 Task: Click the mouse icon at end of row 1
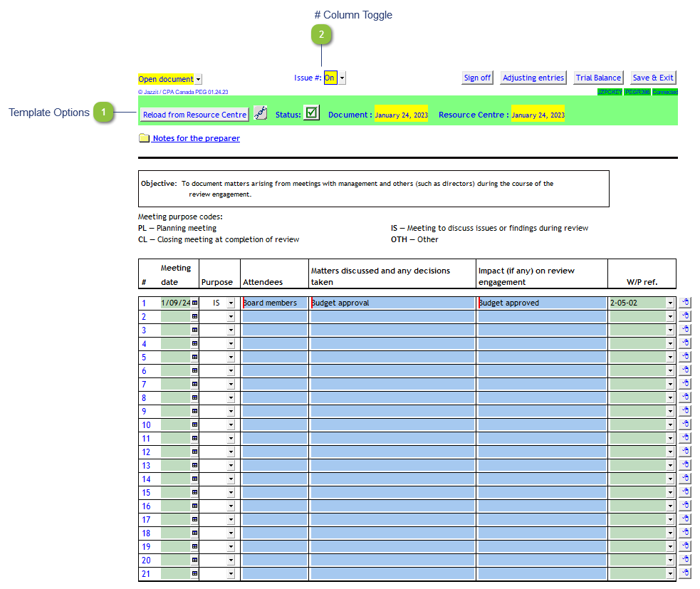coord(685,302)
